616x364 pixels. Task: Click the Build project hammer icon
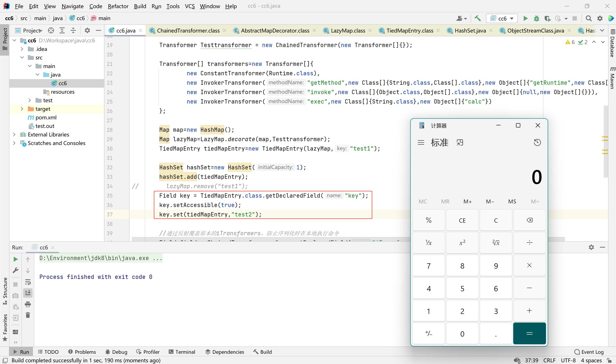pos(477,18)
